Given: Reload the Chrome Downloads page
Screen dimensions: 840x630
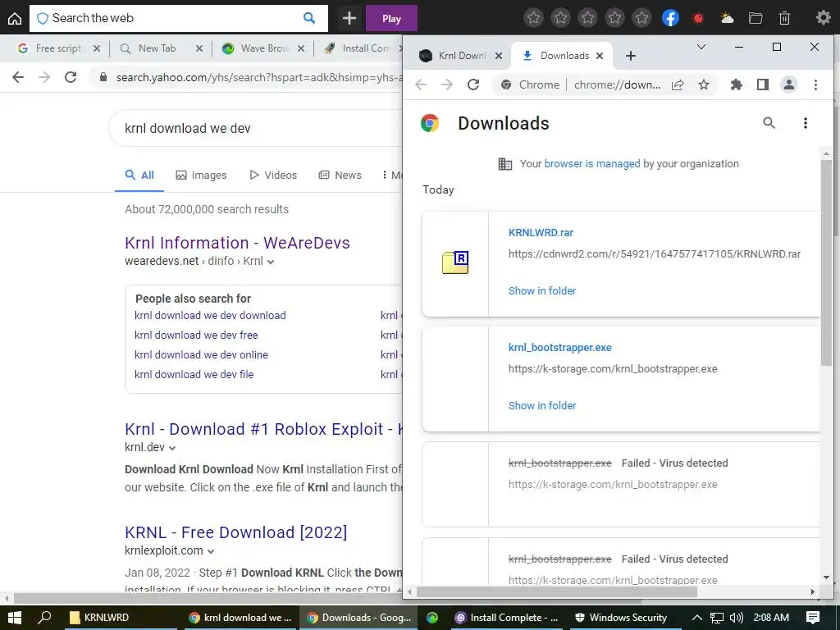Looking at the screenshot, I should pyautogui.click(x=473, y=84).
